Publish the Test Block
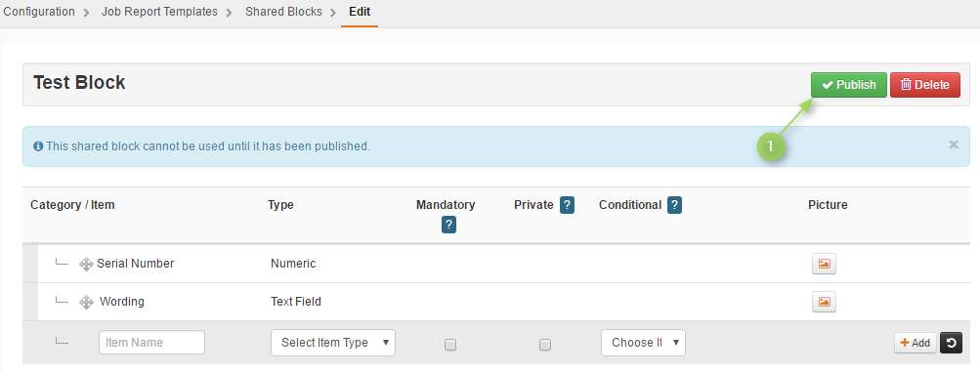The height and width of the screenshot is (373, 980). [849, 85]
